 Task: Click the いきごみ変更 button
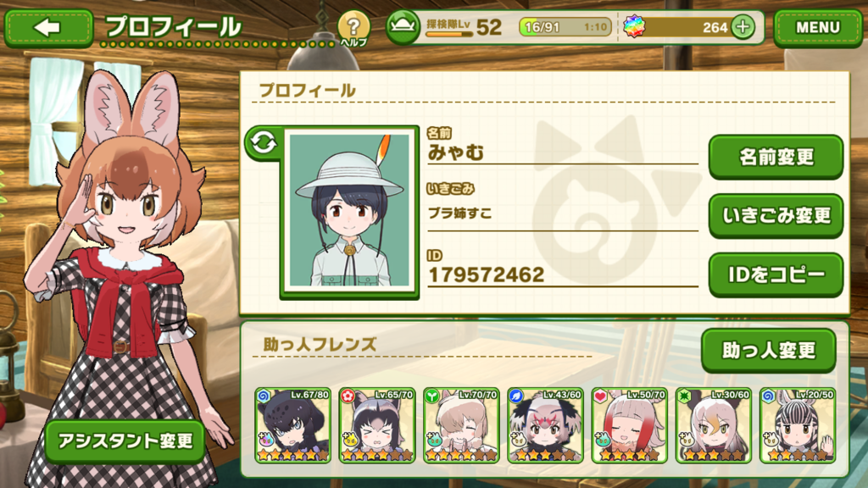776,215
